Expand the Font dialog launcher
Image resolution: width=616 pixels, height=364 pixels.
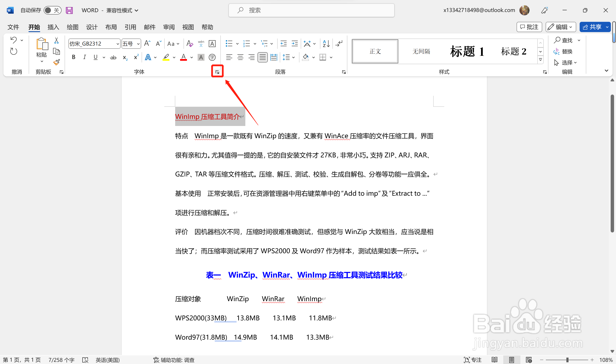point(217,72)
